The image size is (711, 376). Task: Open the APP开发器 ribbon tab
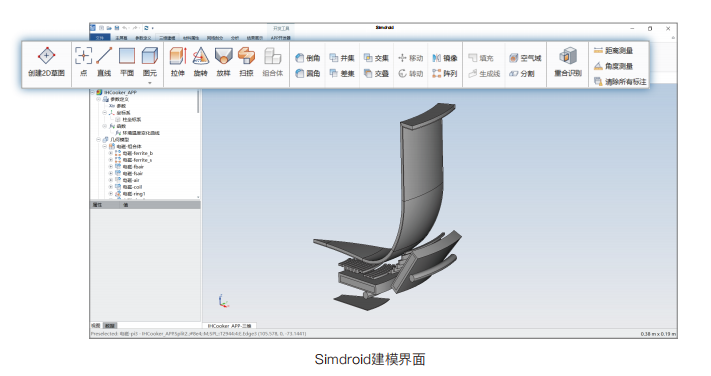281,38
